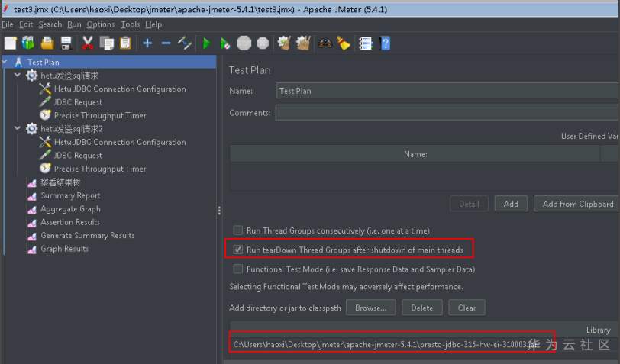Select the presto-jdbc jar library row
This screenshot has width=620, height=364.
pyautogui.click(x=425, y=344)
